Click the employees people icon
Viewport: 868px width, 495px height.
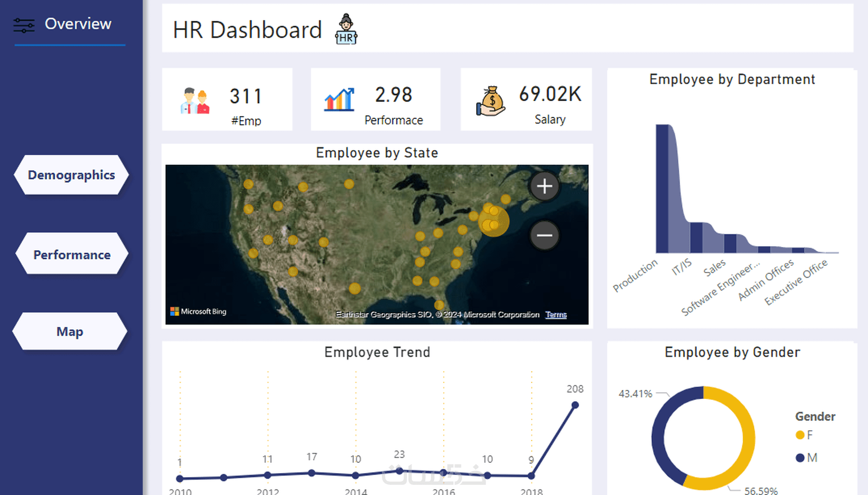click(195, 101)
